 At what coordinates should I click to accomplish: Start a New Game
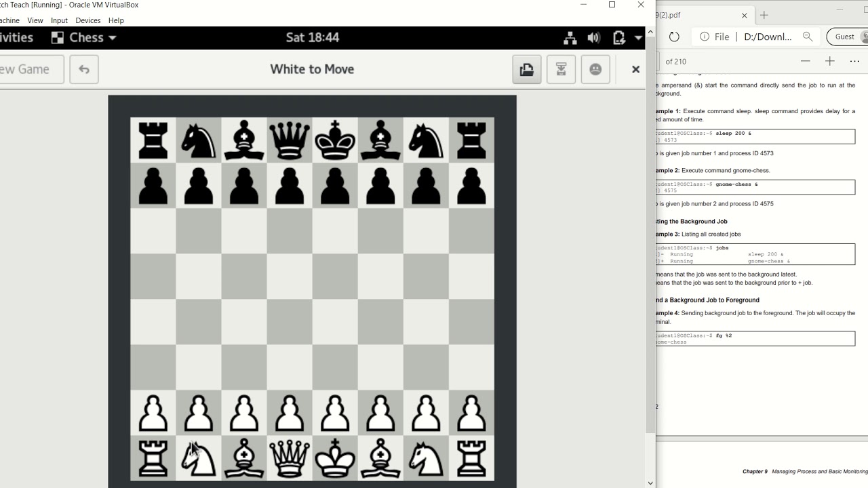[28, 69]
